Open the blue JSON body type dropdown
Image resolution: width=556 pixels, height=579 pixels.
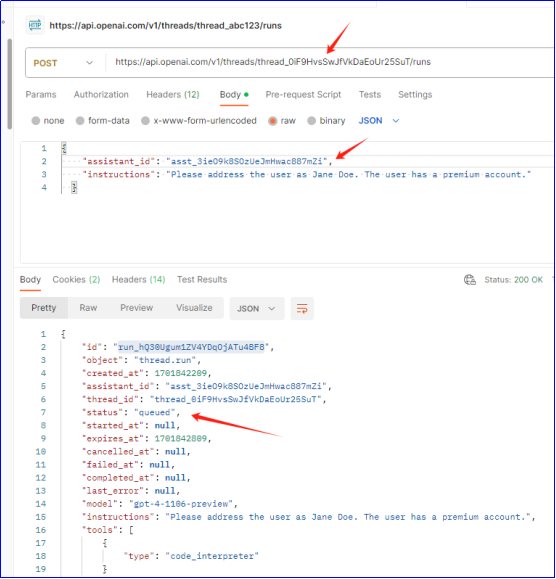379,121
